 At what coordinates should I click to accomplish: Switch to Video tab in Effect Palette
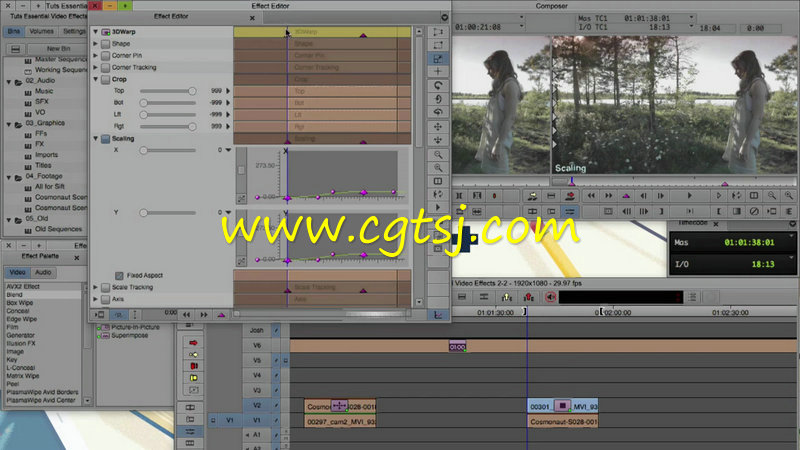(17, 272)
